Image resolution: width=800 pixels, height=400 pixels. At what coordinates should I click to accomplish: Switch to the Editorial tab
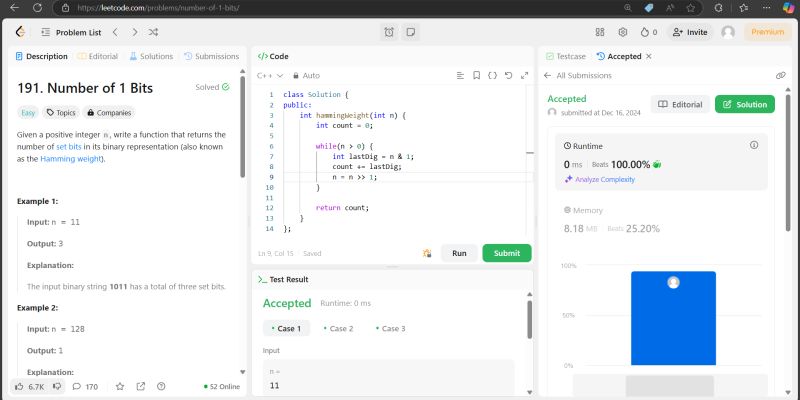click(97, 56)
